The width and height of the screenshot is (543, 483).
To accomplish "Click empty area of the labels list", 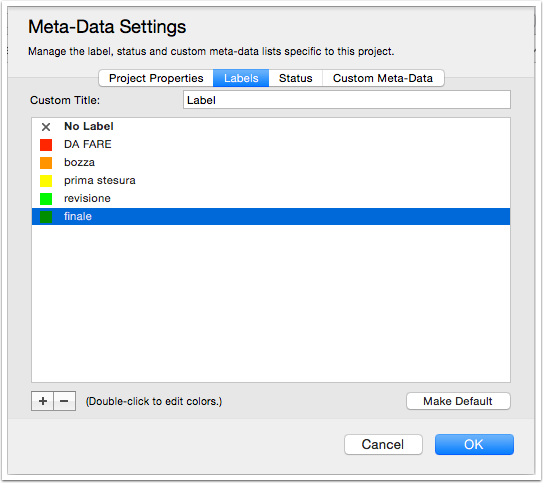I will pos(271,303).
